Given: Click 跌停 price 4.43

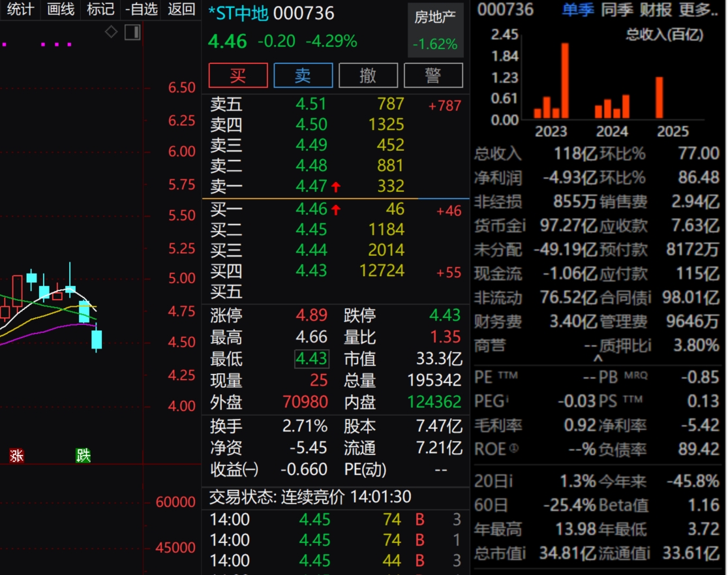Looking at the screenshot, I should tap(445, 315).
